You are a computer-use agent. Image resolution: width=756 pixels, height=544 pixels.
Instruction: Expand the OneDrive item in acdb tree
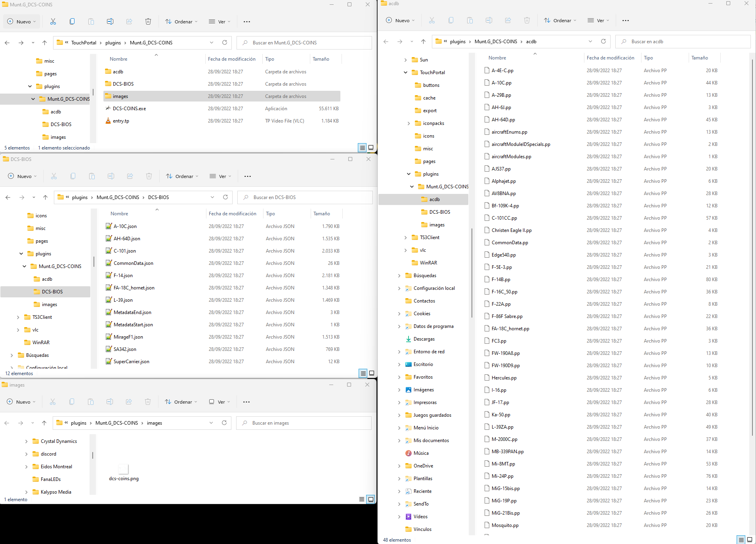tap(399, 466)
